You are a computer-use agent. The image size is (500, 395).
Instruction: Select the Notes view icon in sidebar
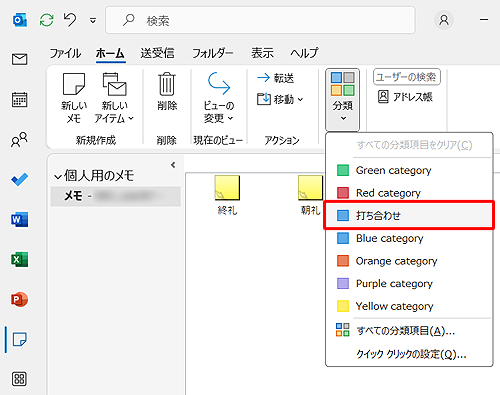click(x=20, y=339)
